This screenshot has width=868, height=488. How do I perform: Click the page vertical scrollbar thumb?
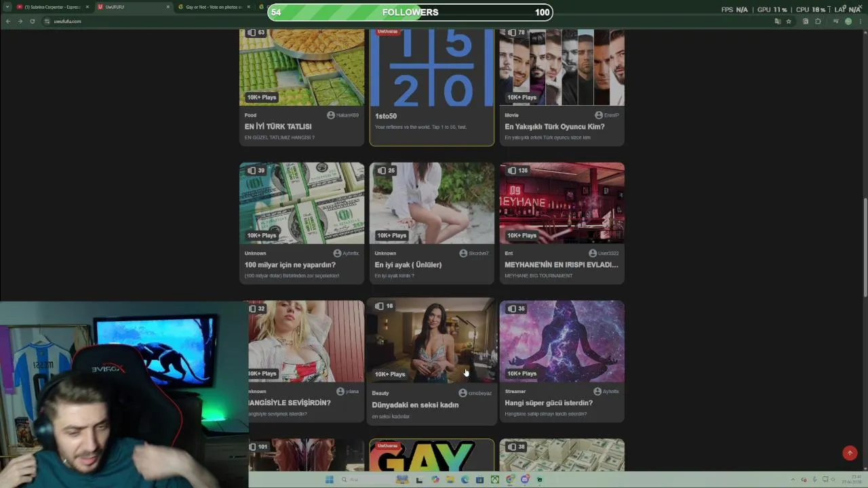(x=865, y=246)
